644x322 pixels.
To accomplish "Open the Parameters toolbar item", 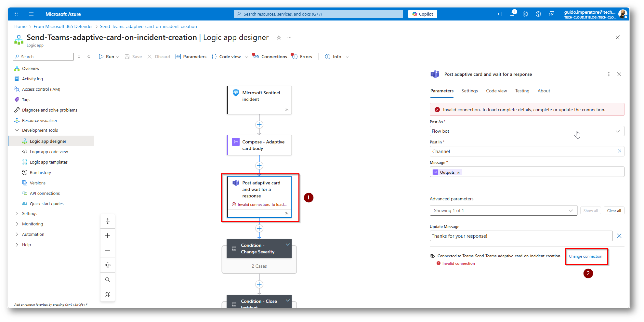I will (x=191, y=57).
